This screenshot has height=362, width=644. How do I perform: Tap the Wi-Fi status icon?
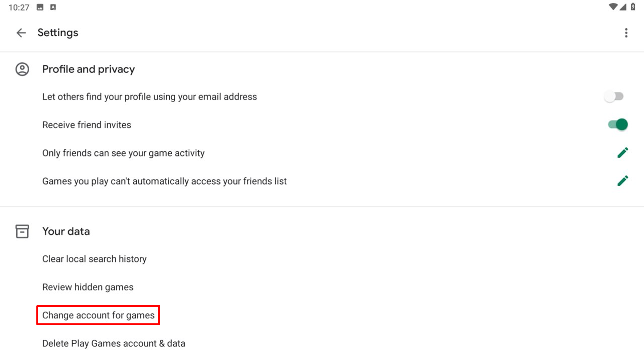[x=613, y=7]
